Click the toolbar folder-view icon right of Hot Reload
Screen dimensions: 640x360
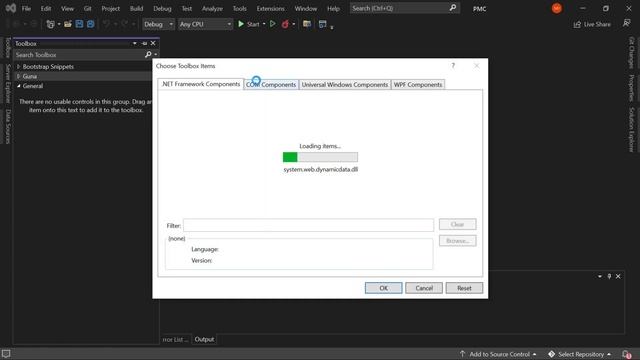(307, 24)
